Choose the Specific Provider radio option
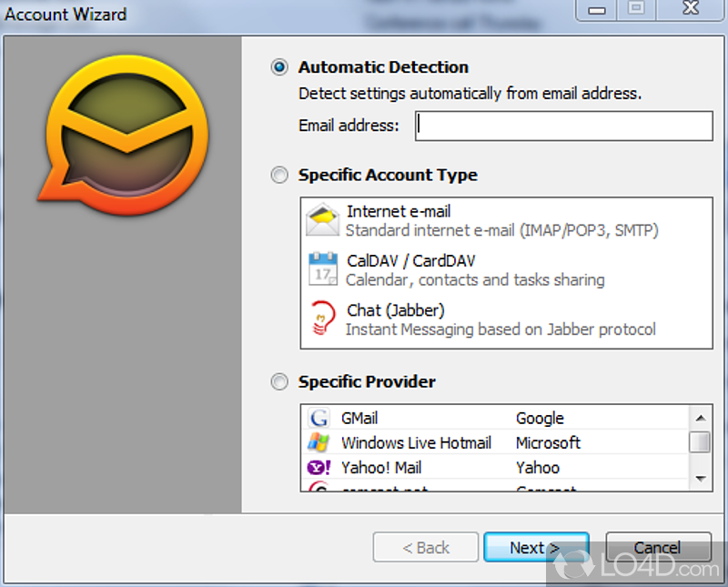 279,381
